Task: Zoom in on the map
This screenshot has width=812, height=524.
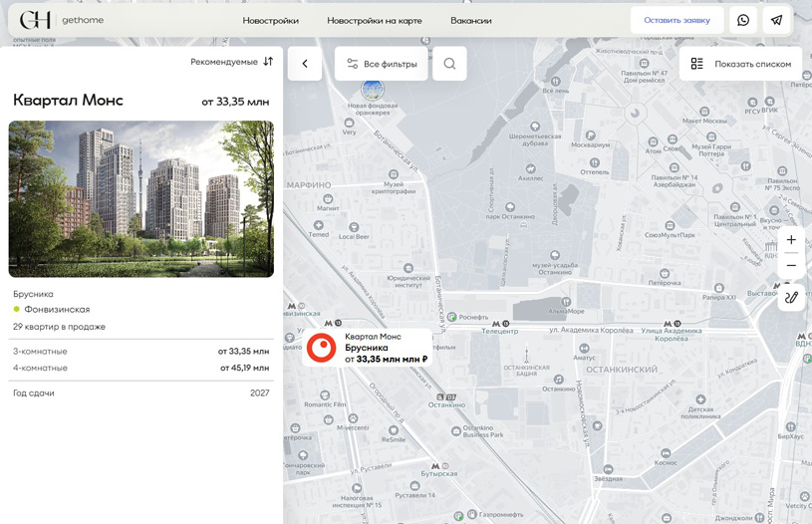Action: [x=791, y=240]
